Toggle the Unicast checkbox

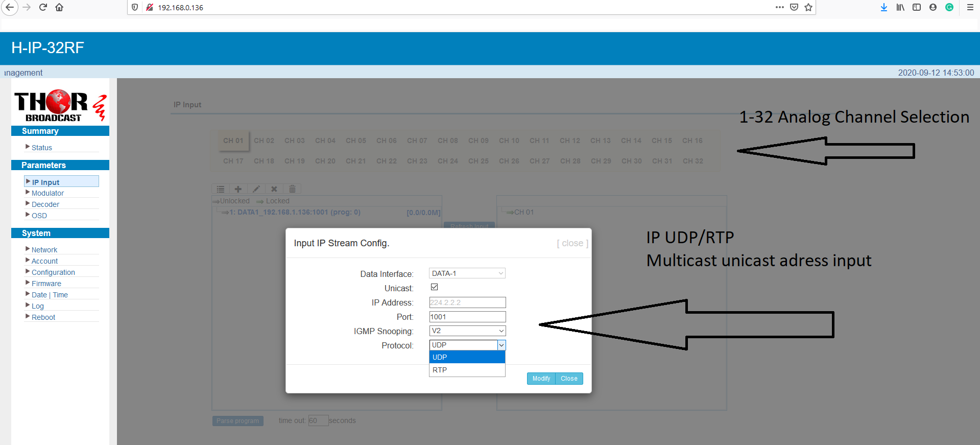435,287
